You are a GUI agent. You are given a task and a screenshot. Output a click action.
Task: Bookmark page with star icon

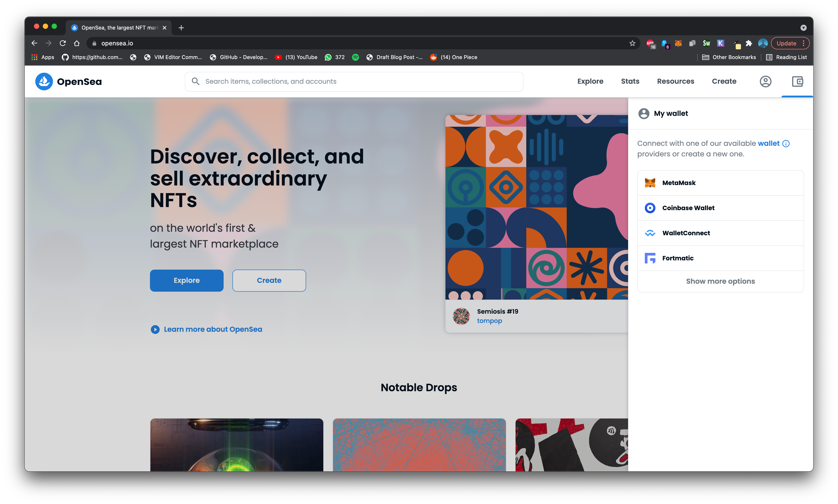click(x=632, y=43)
